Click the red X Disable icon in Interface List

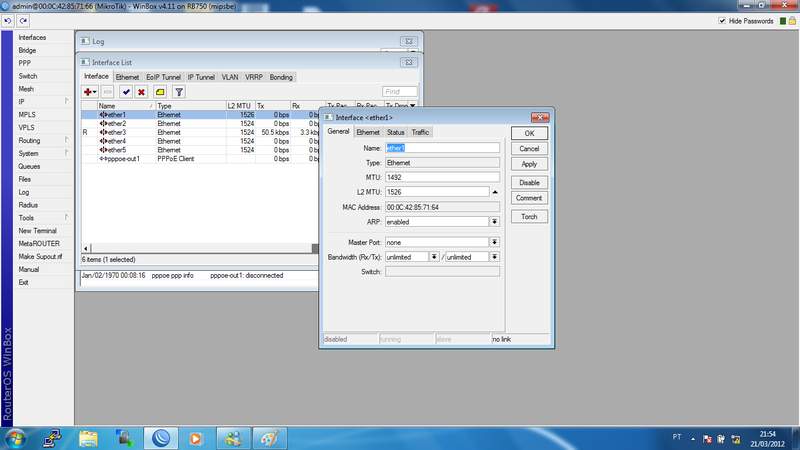[141, 92]
